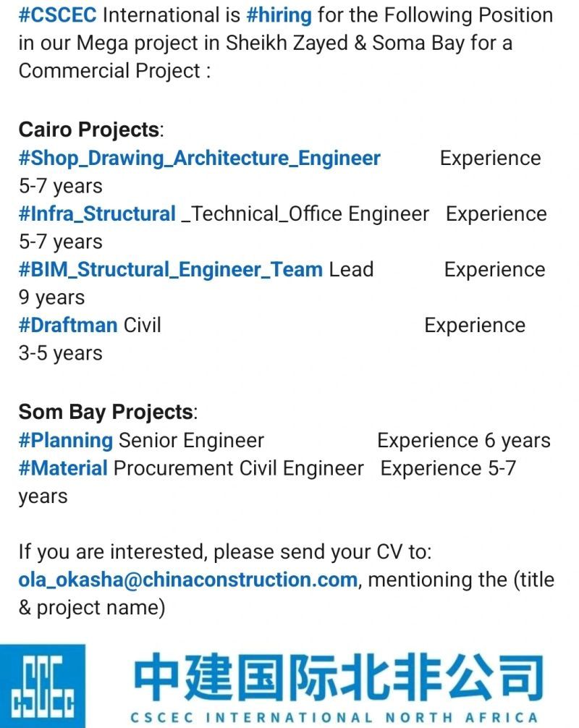Click the Cairo Projects heading
The width and height of the screenshot is (579, 728).
(91, 130)
